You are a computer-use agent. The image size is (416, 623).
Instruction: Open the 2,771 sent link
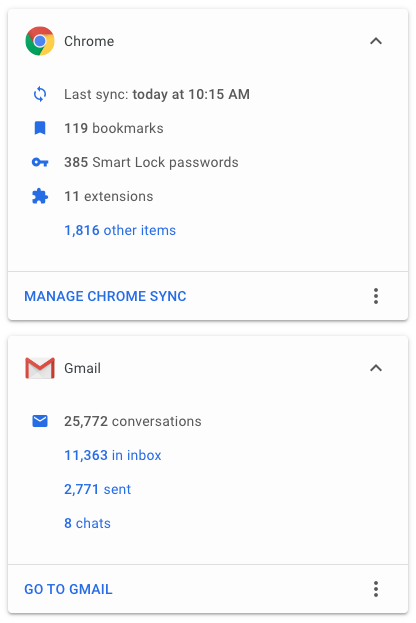[97, 490]
